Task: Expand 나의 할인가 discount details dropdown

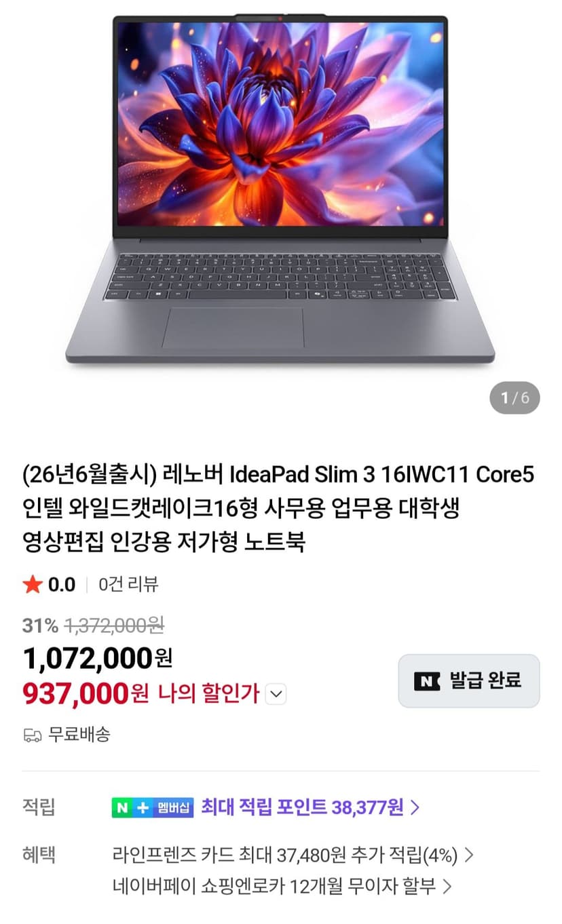Action: [276, 695]
